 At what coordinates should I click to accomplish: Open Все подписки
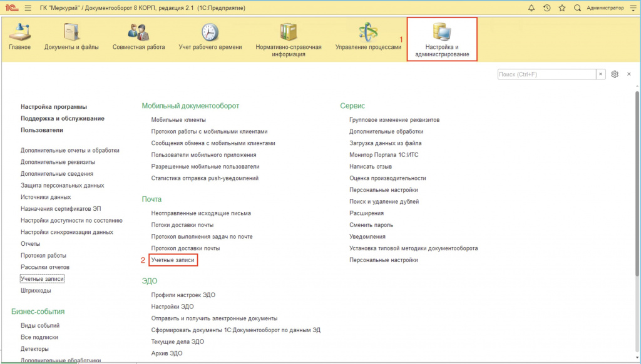pyautogui.click(x=39, y=338)
